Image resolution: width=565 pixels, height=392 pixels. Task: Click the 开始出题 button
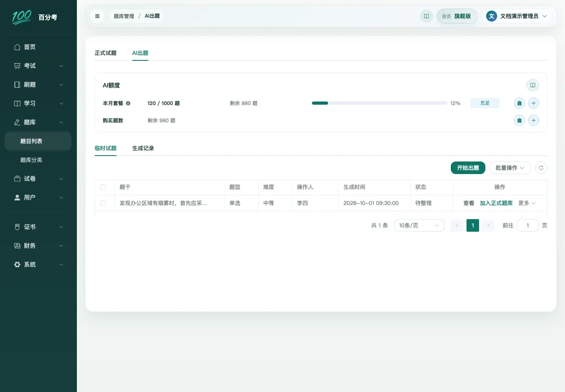468,168
